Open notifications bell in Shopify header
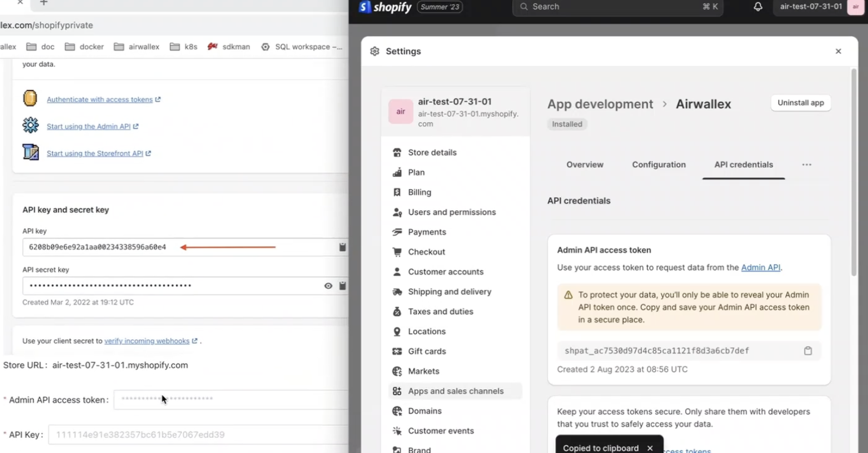Viewport: 868px width, 453px height. [757, 7]
